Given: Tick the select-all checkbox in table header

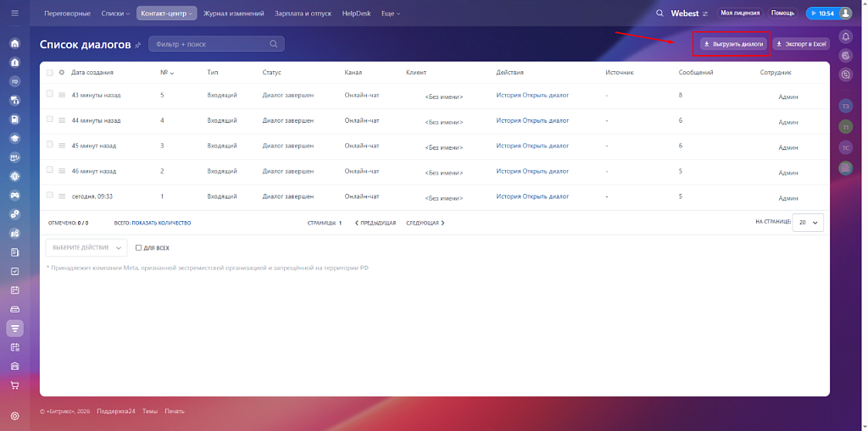Looking at the screenshot, I should click(49, 73).
